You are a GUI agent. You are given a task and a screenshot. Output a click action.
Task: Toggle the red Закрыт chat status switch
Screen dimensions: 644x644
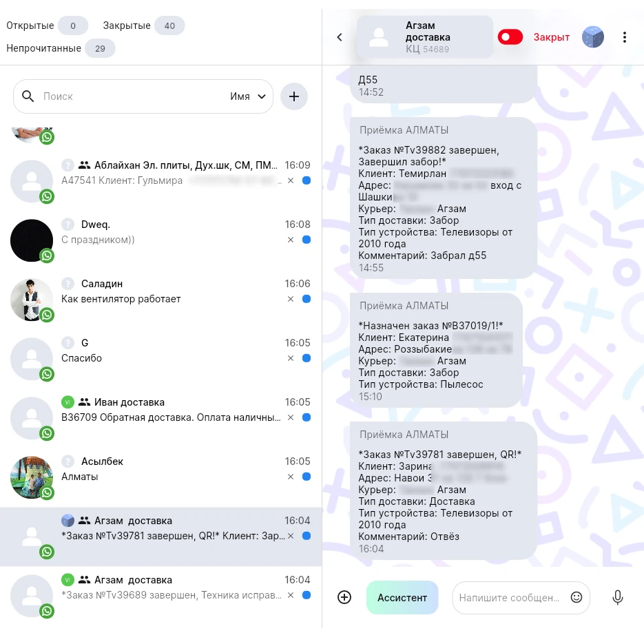(x=510, y=37)
